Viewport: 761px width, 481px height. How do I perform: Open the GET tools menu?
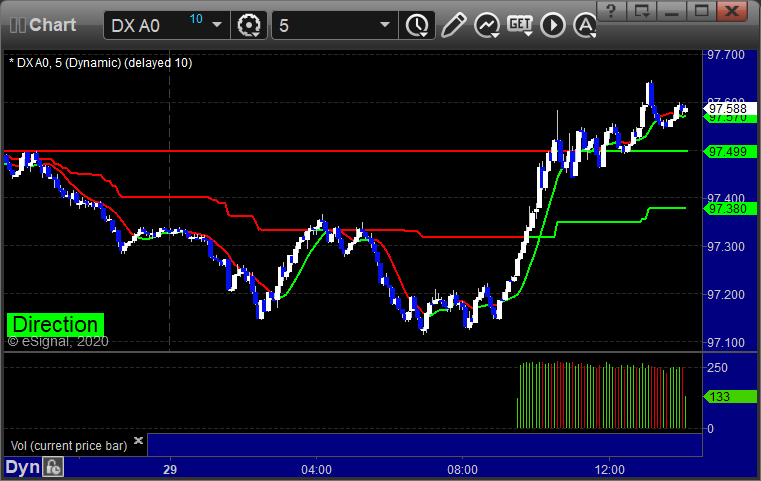tap(520, 25)
